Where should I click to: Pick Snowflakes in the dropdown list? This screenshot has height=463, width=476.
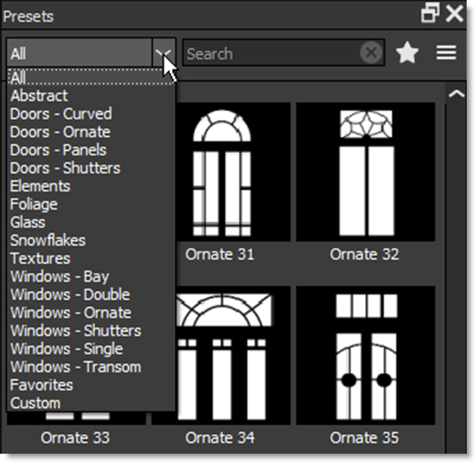click(x=48, y=241)
